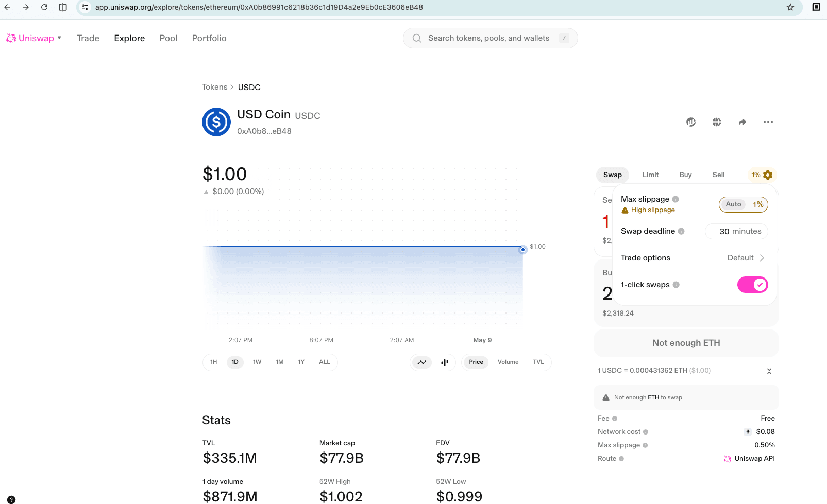Copy the 0xA0b8...eB48 contract address

tap(264, 131)
